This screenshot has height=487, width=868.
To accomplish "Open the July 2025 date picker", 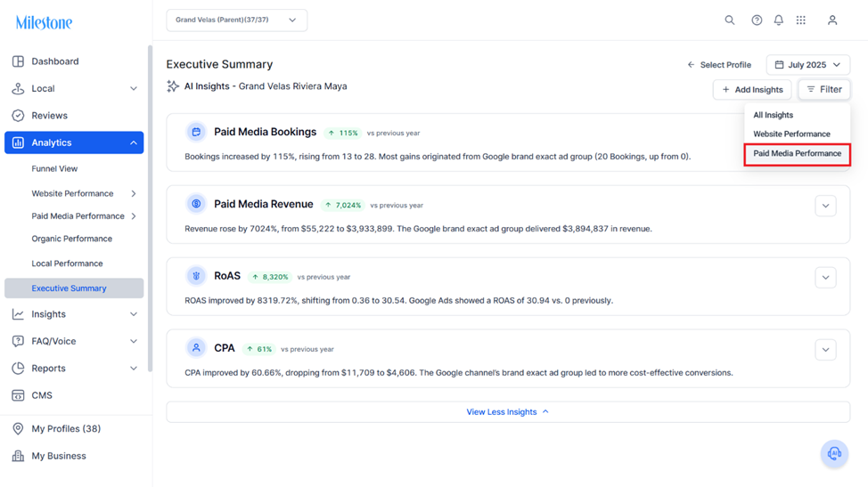I will [807, 65].
